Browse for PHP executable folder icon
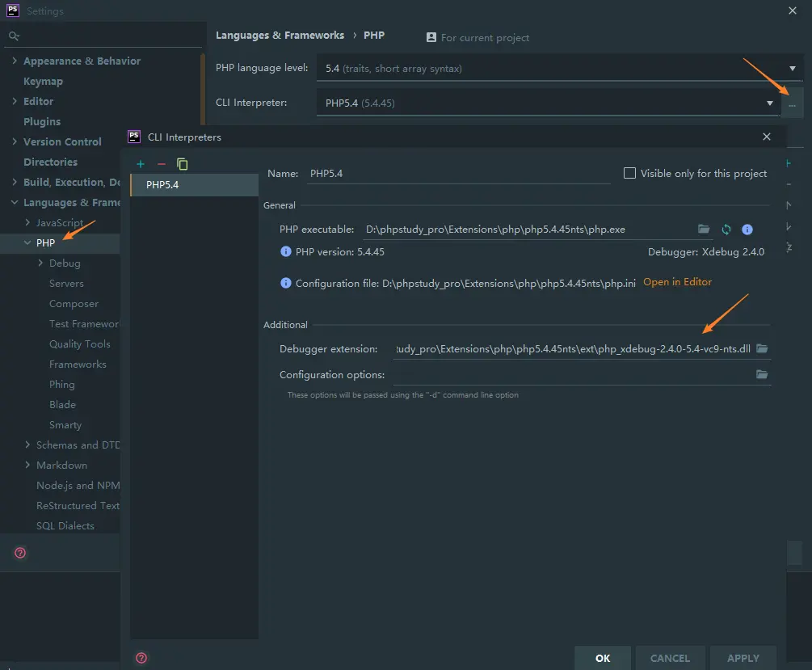The height and width of the screenshot is (670, 812). 703,229
